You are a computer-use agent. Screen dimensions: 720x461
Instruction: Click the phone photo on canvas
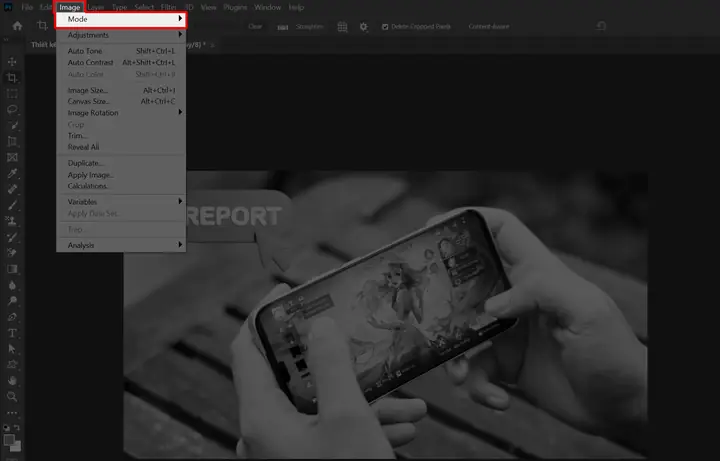click(x=386, y=315)
